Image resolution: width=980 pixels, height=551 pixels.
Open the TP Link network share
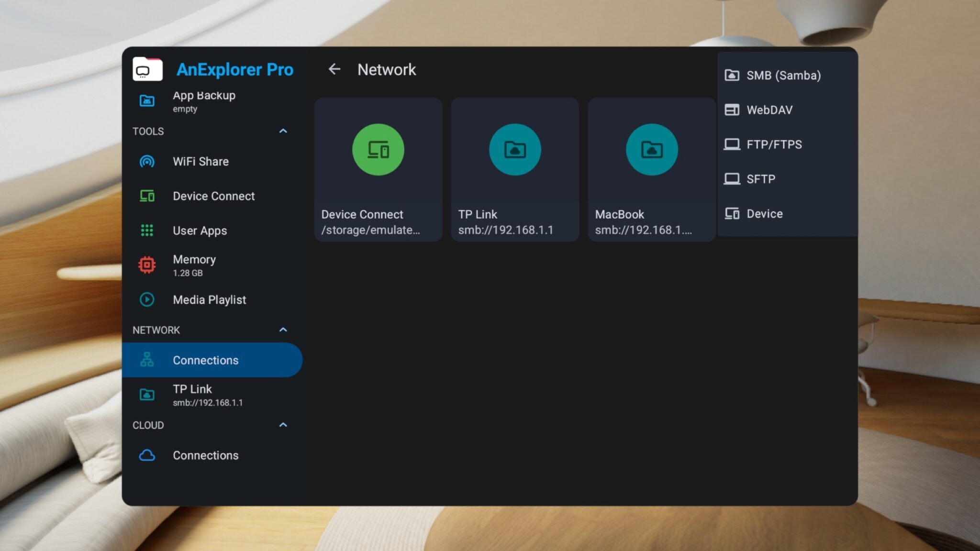click(x=514, y=167)
